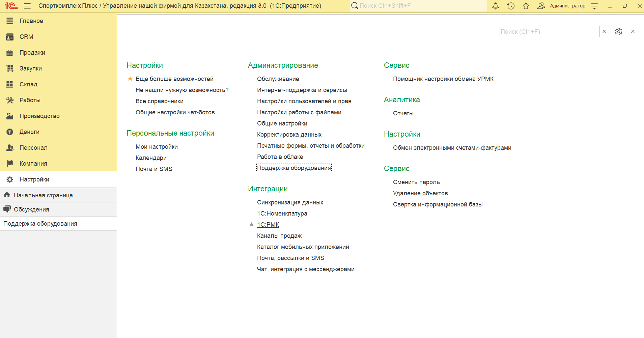Close the section menu panel

633,31
